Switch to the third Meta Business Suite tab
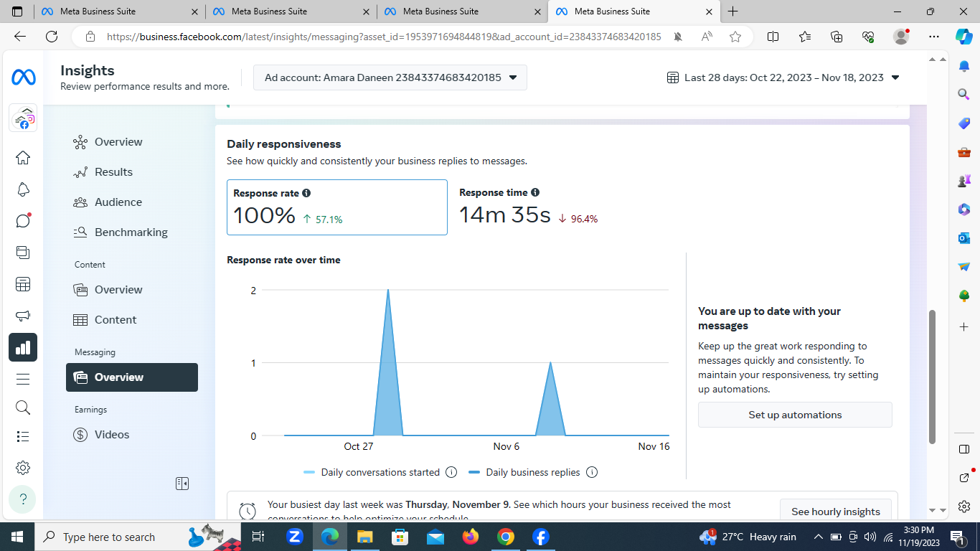The image size is (980, 551). point(463,11)
